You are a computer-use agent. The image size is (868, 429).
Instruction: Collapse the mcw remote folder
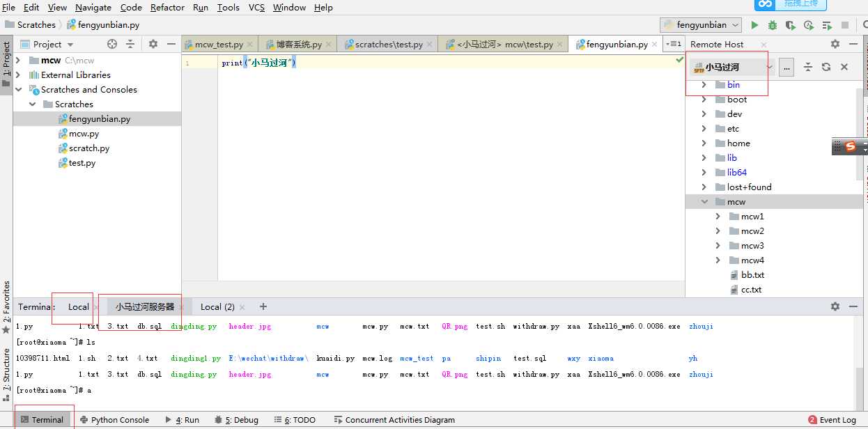pos(704,202)
